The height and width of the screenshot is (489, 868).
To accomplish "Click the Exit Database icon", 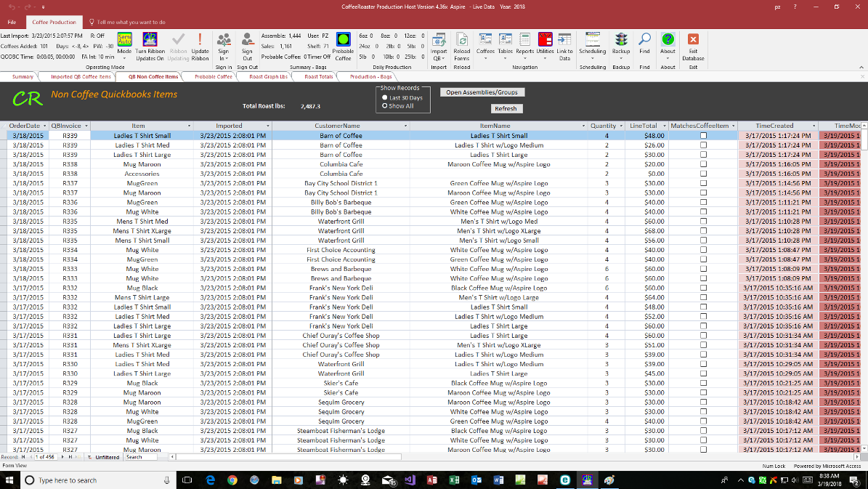I will [x=693, y=40].
